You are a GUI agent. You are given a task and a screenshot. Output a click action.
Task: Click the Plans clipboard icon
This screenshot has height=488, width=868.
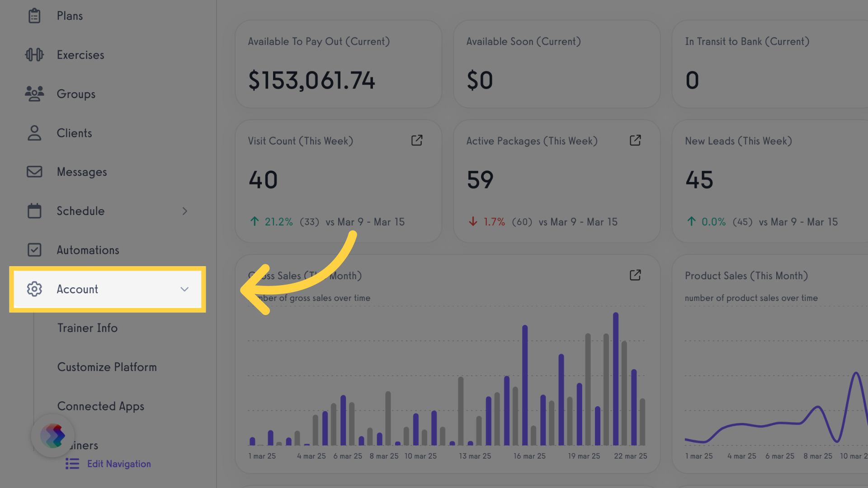click(34, 16)
